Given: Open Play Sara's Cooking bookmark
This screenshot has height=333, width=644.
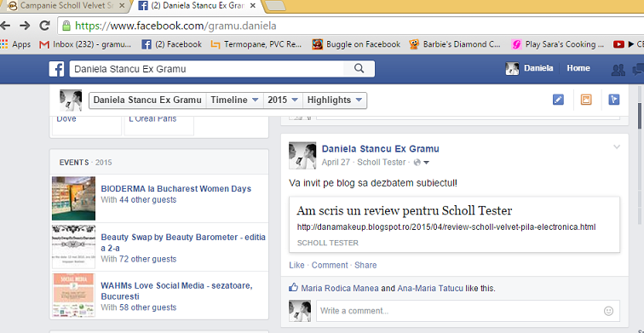Looking at the screenshot, I should click(557, 44).
